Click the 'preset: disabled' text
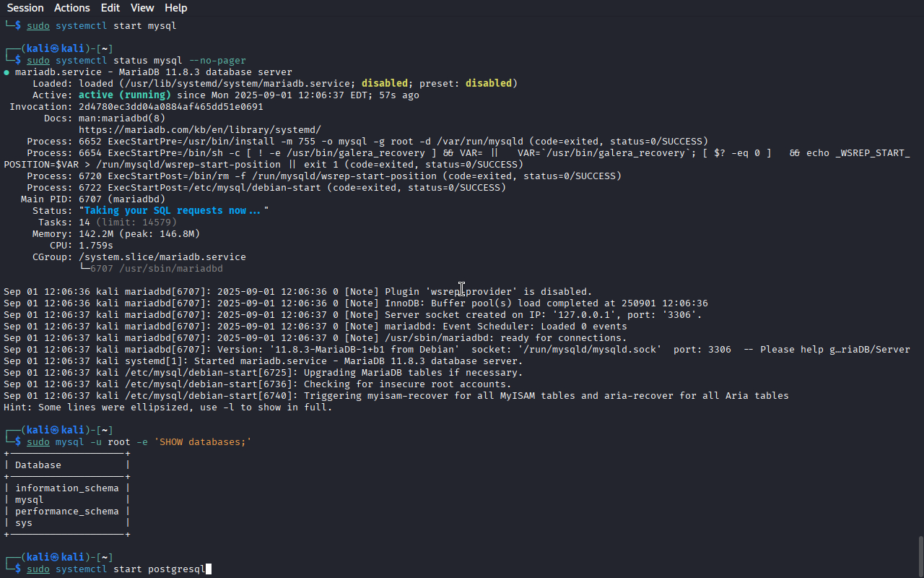Screen dimensions: 924x578 click(466, 84)
